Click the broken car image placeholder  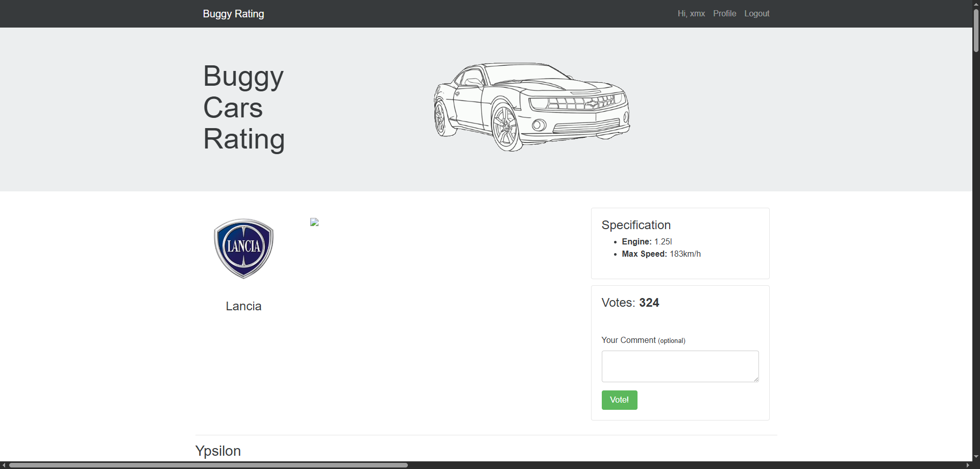[x=314, y=222]
